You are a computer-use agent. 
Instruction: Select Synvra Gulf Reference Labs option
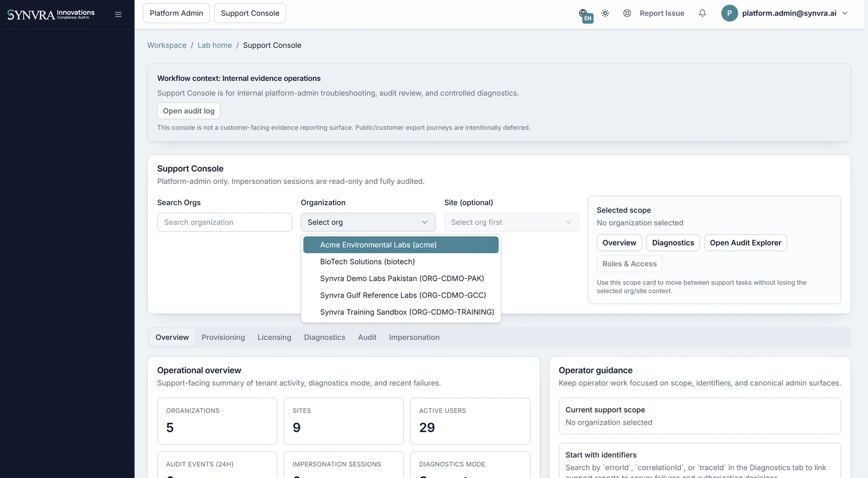click(x=401, y=295)
